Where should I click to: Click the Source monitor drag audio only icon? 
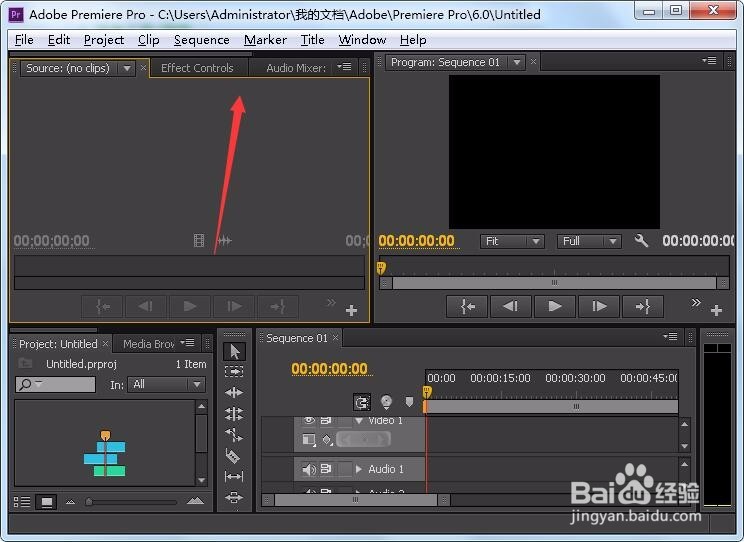click(x=225, y=241)
